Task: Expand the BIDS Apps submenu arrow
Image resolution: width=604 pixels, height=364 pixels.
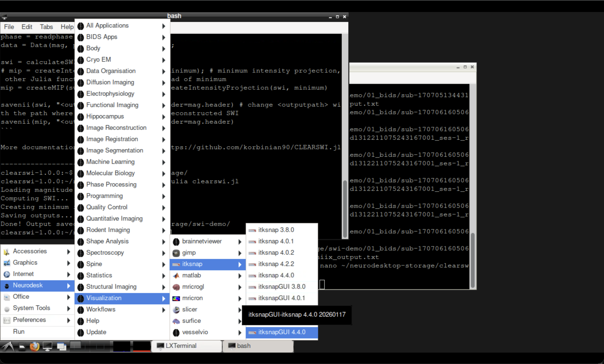Action: pos(164,37)
